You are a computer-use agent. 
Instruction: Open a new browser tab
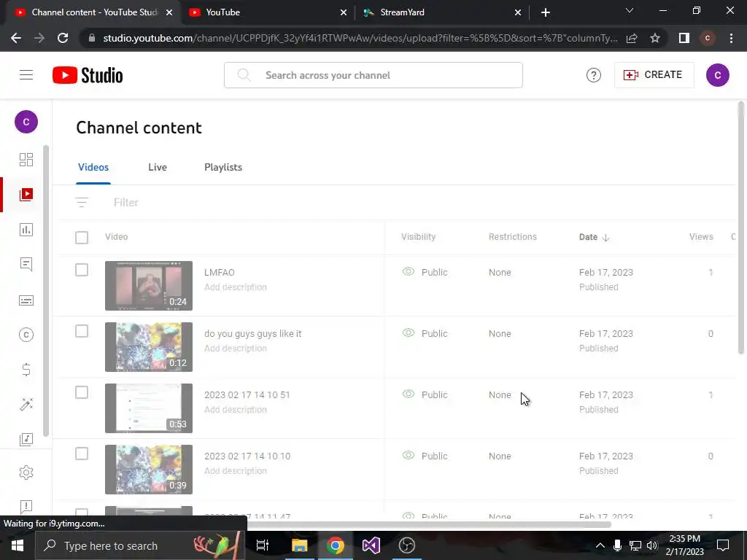(x=546, y=12)
